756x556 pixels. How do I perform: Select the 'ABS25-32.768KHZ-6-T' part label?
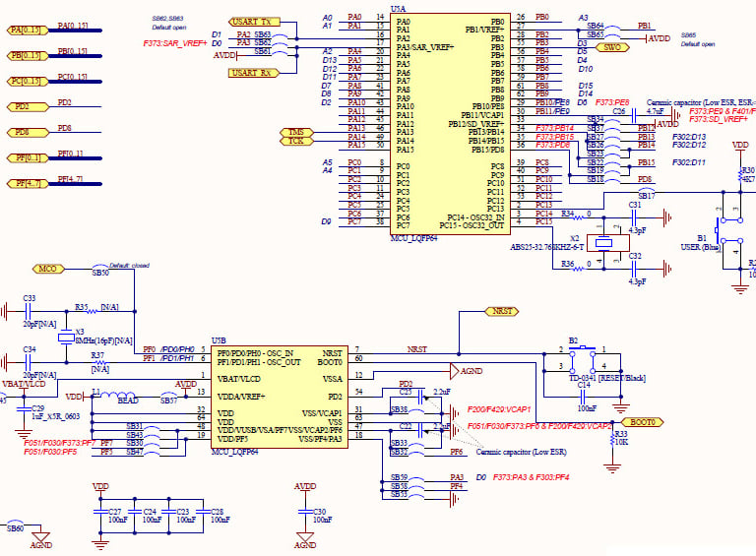(x=546, y=247)
